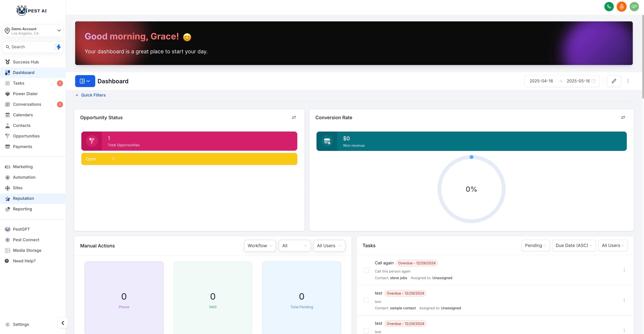
Task: Click the yellow Open status bar
Action: tap(189, 159)
